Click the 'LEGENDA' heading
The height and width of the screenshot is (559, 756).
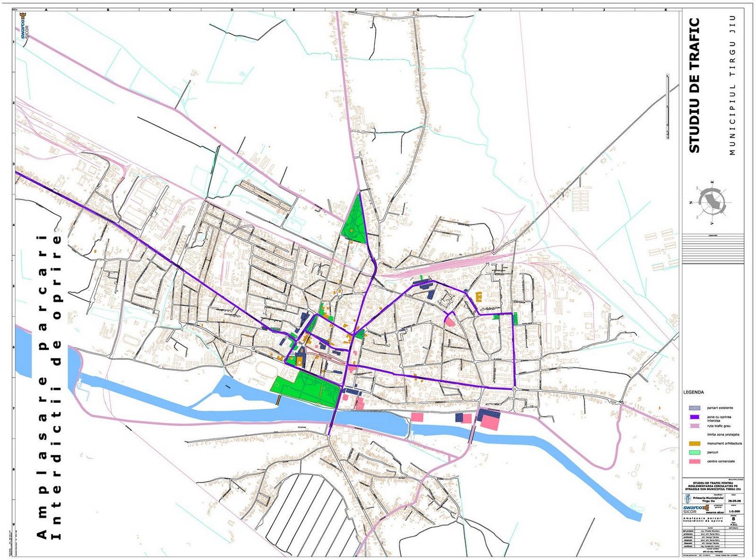pos(693,392)
